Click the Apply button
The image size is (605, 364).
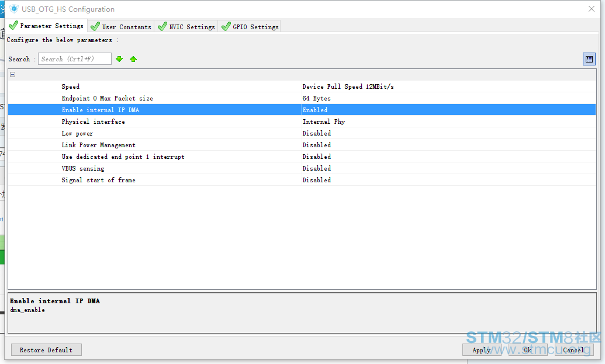tap(482, 350)
